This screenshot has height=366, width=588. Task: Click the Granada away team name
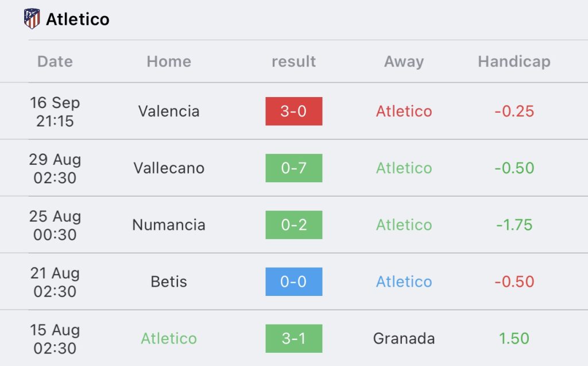point(404,338)
